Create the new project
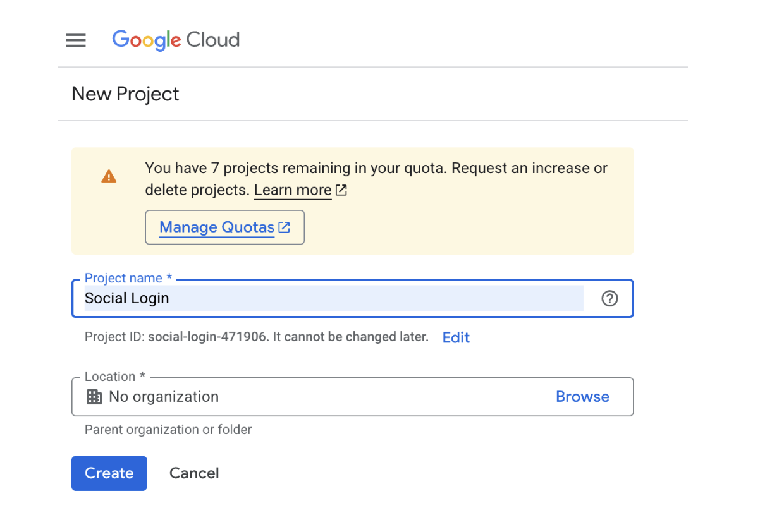 pyautogui.click(x=109, y=473)
